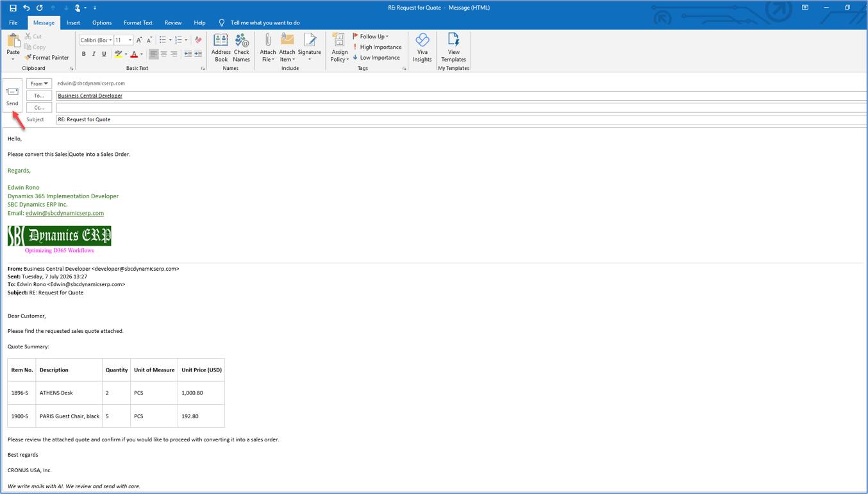Open the Review tab

pos(173,22)
